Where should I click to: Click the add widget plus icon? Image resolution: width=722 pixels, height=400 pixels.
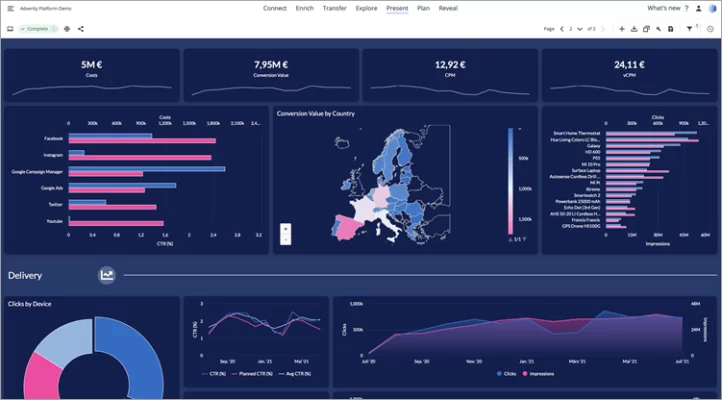pos(621,29)
